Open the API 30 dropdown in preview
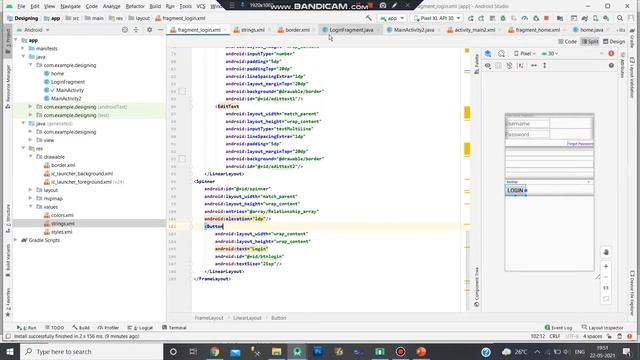 (x=550, y=53)
